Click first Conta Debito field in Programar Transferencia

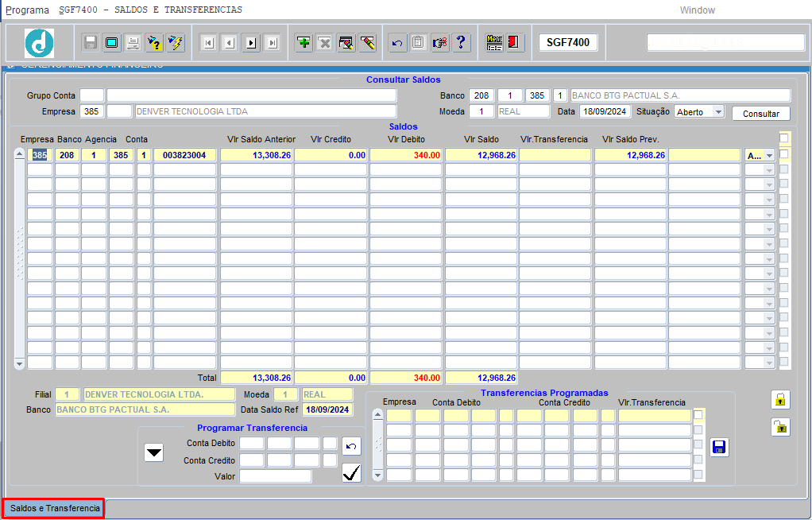(x=252, y=443)
